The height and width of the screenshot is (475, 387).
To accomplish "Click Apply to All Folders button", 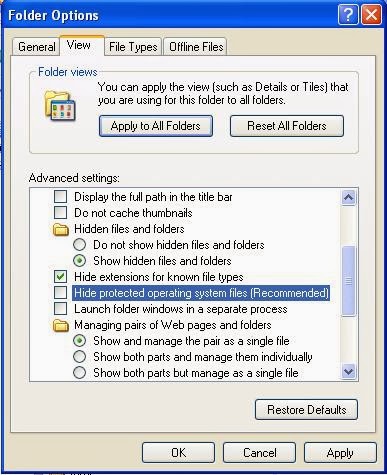I will click(x=156, y=126).
